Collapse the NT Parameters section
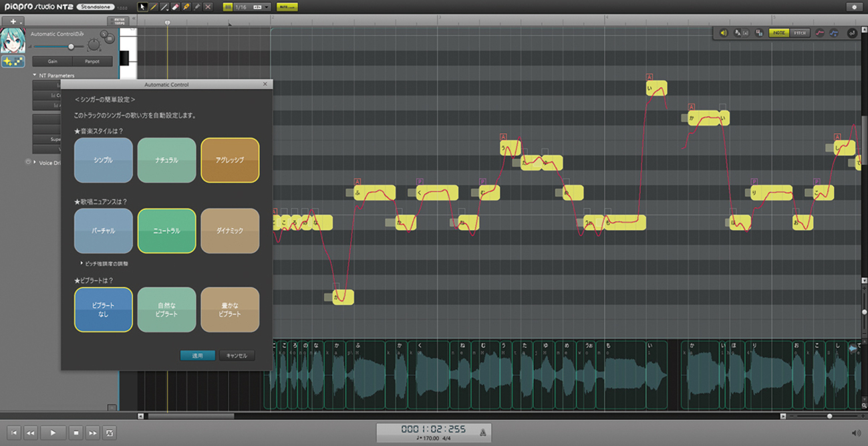This screenshot has width=868, height=446. [x=35, y=76]
